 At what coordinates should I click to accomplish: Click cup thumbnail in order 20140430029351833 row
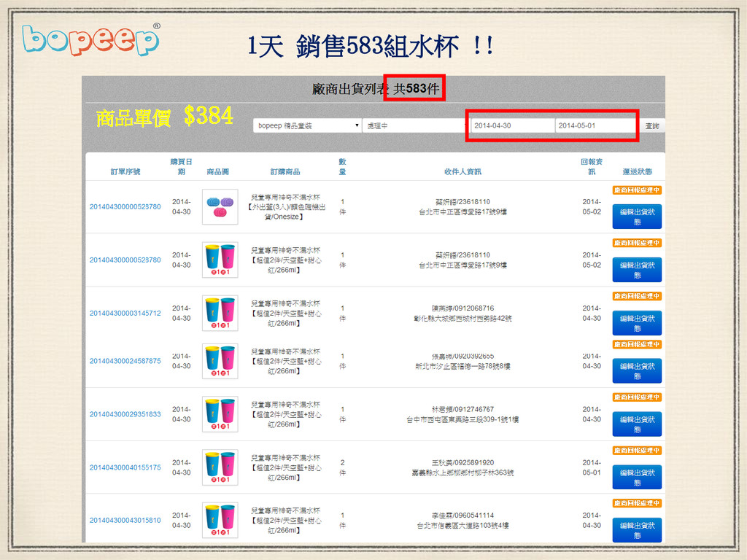(220, 414)
